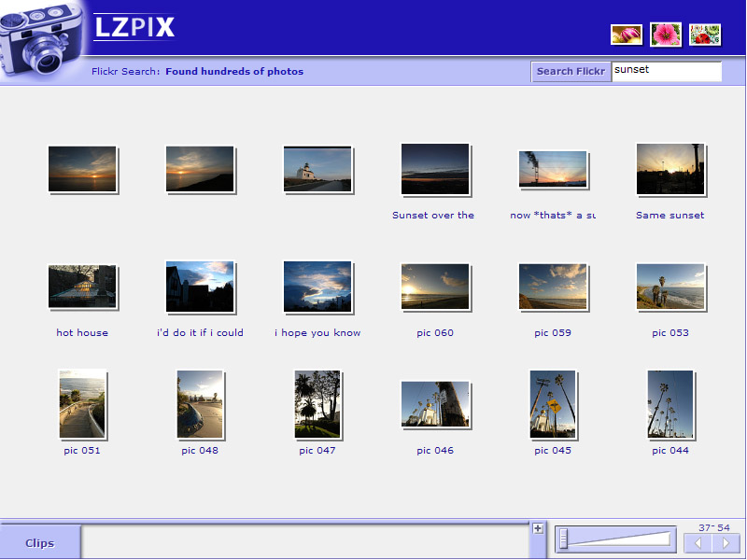Screen dimensions: 747x560
Task: Open the 'i hope you know' photo thumbnail
Action: 317,287
